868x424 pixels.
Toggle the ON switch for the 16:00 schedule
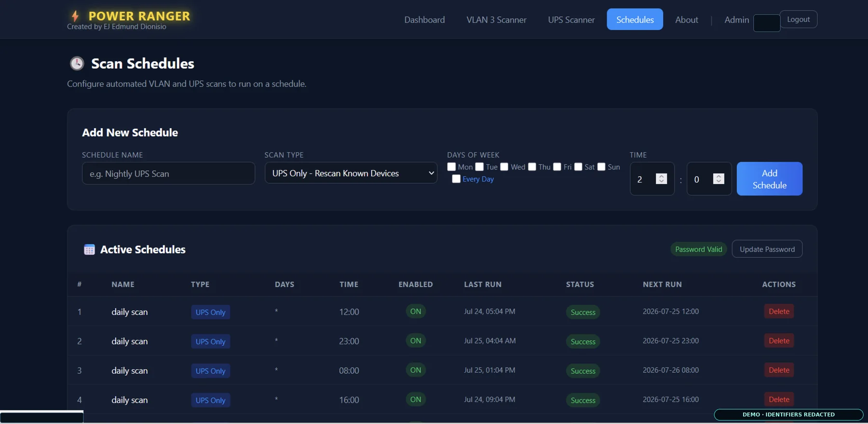point(416,399)
